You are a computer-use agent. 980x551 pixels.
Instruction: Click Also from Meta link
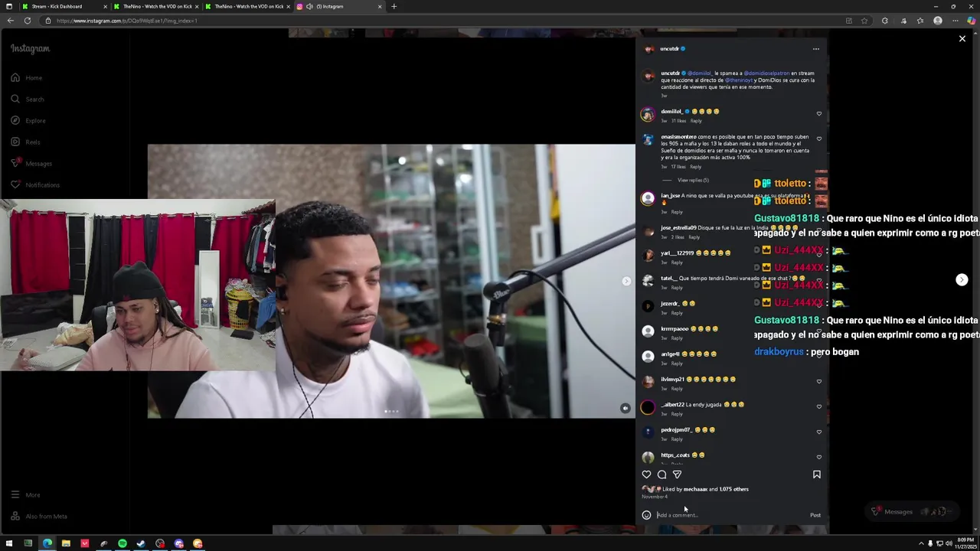(x=38, y=516)
